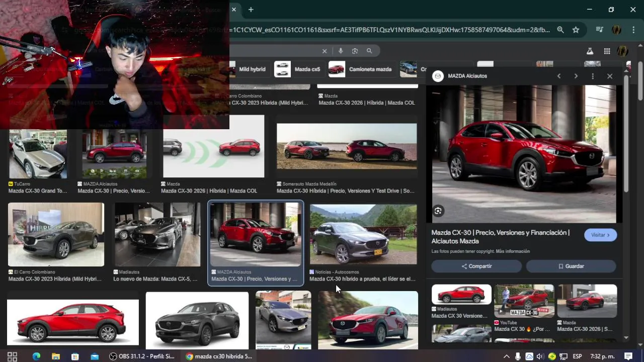Open more options in image preview panel

(593, 76)
